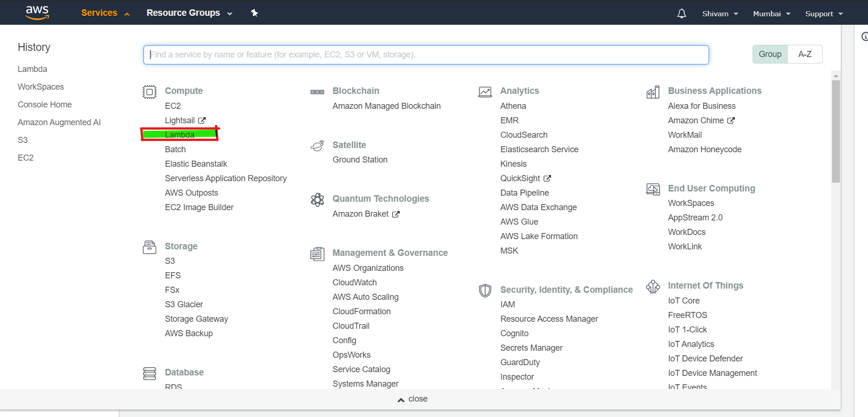Open the Support menu

[x=824, y=14]
